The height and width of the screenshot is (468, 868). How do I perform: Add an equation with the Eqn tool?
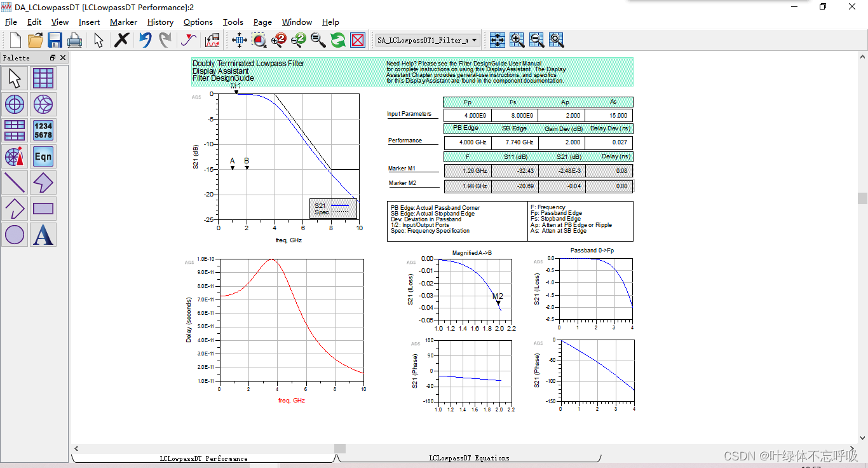point(43,156)
